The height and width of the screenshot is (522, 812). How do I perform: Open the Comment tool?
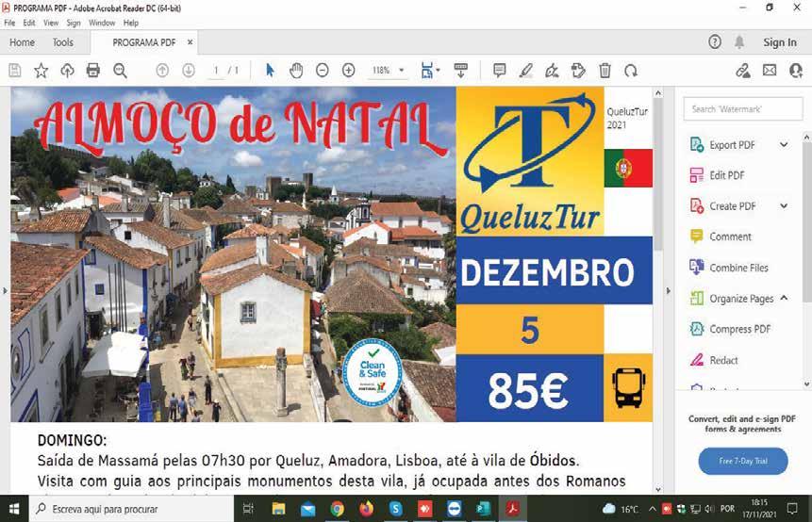click(x=730, y=237)
